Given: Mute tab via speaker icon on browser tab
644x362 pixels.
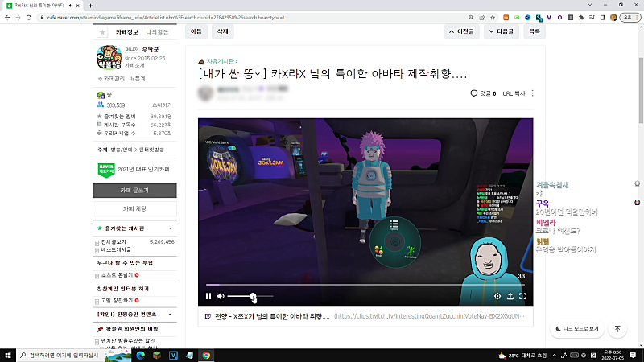Looking at the screenshot, I should [x=71, y=6].
